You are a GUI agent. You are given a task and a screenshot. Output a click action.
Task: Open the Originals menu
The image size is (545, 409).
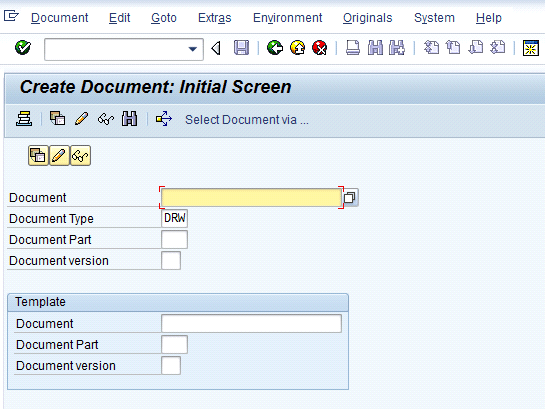click(367, 18)
